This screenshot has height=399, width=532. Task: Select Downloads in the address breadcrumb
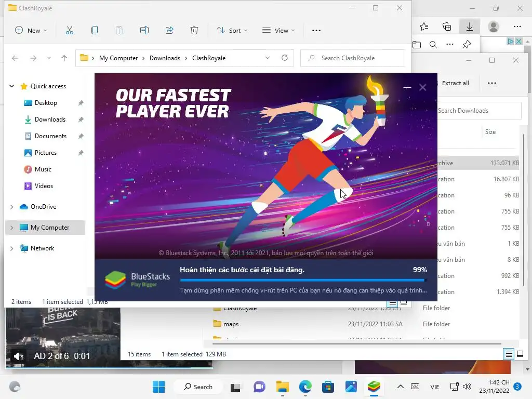pyautogui.click(x=165, y=58)
